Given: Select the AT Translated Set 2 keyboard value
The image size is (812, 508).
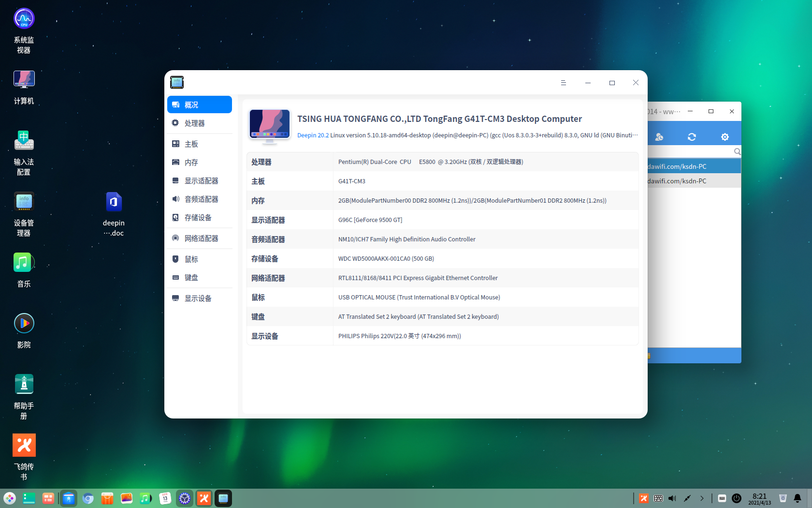Looking at the screenshot, I should 419,316.
